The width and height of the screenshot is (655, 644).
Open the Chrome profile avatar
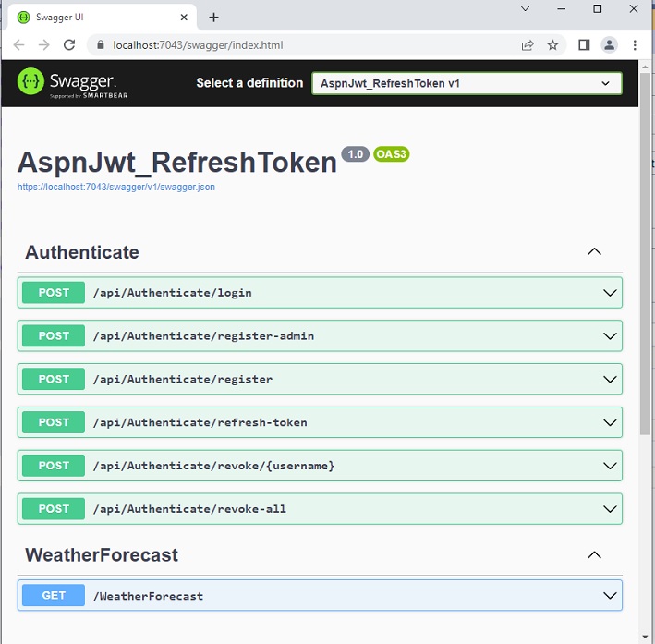[609, 44]
